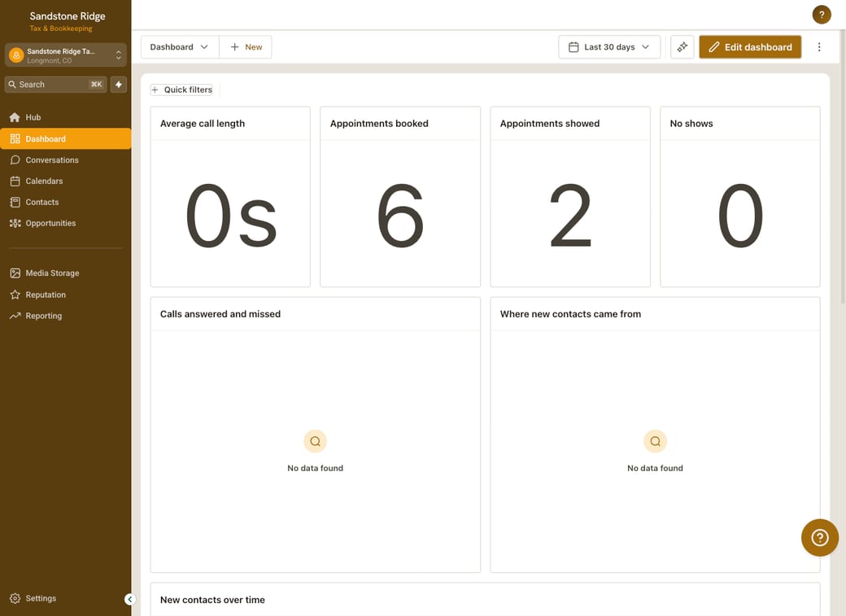
Task: Open the Last 30 days date range dropdown
Action: pyautogui.click(x=609, y=47)
